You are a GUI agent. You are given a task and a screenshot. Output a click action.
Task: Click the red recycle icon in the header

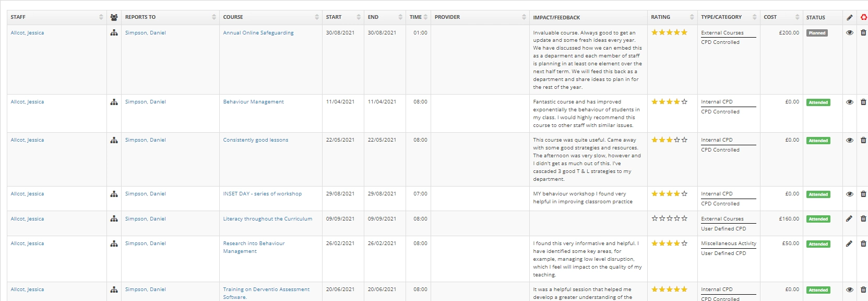[864, 17]
